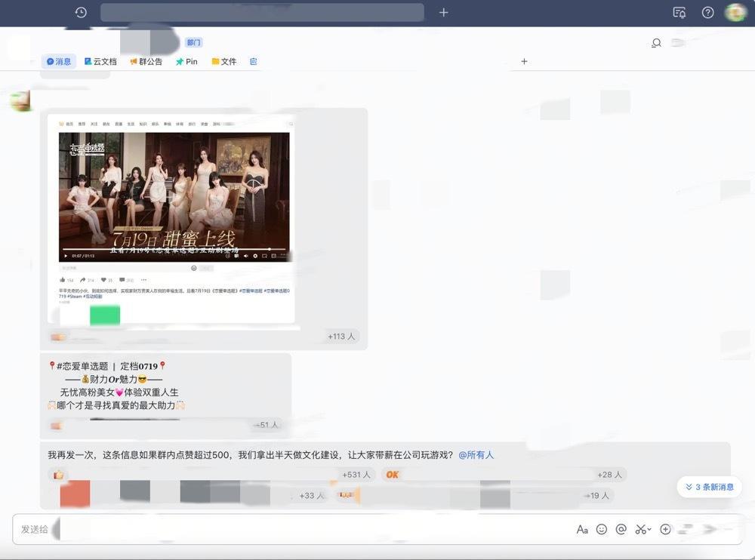
Task: Open the screenshot scissors dropdown
Action: (x=643, y=530)
